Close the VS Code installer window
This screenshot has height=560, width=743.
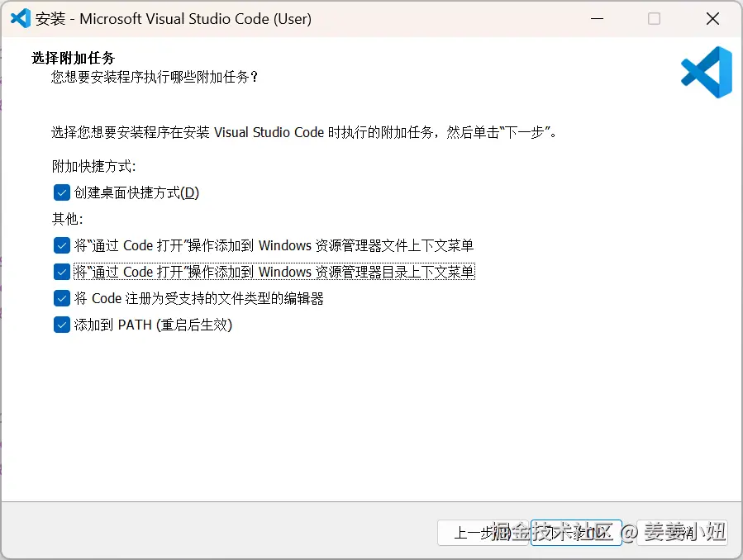click(x=712, y=18)
